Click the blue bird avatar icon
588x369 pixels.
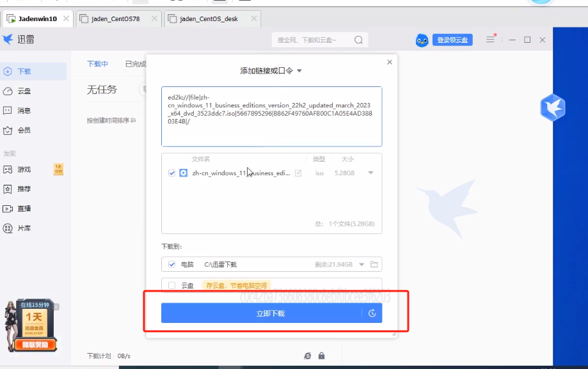[422, 40]
